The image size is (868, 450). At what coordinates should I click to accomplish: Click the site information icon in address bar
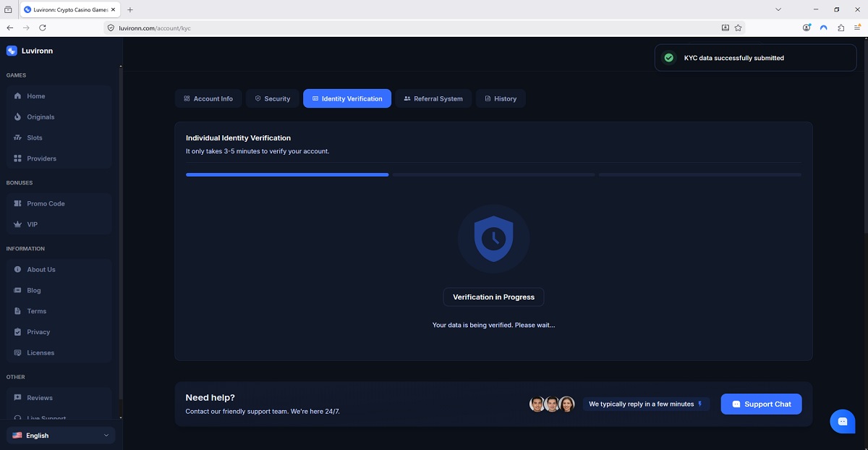pyautogui.click(x=111, y=27)
